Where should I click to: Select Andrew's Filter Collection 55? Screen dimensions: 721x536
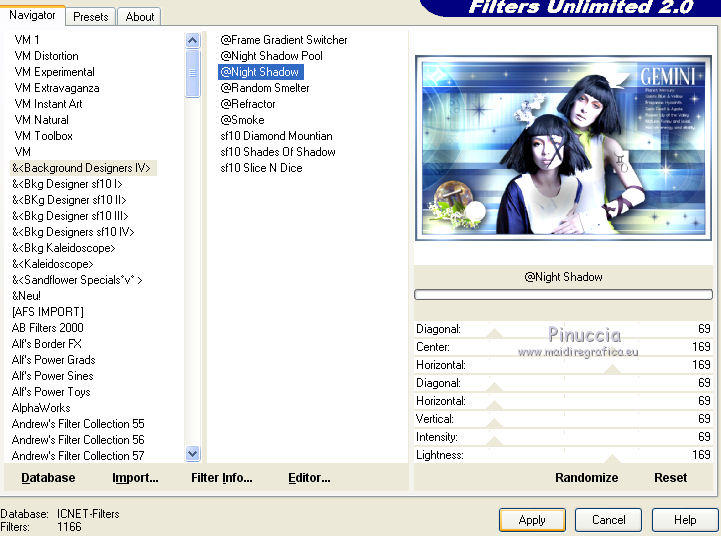click(x=78, y=424)
